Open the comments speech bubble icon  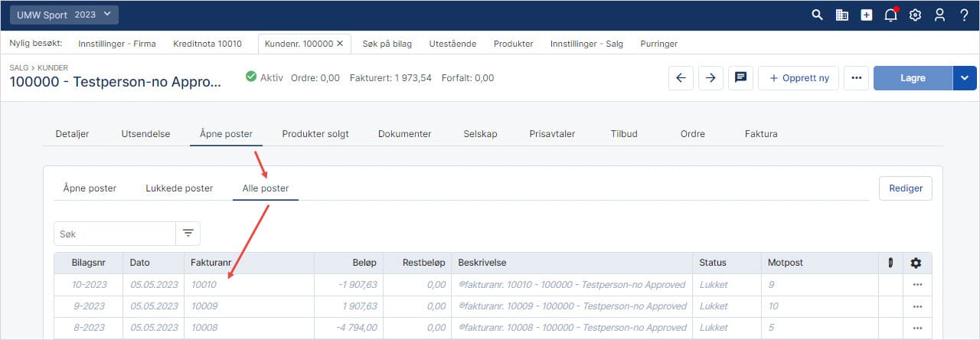740,78
